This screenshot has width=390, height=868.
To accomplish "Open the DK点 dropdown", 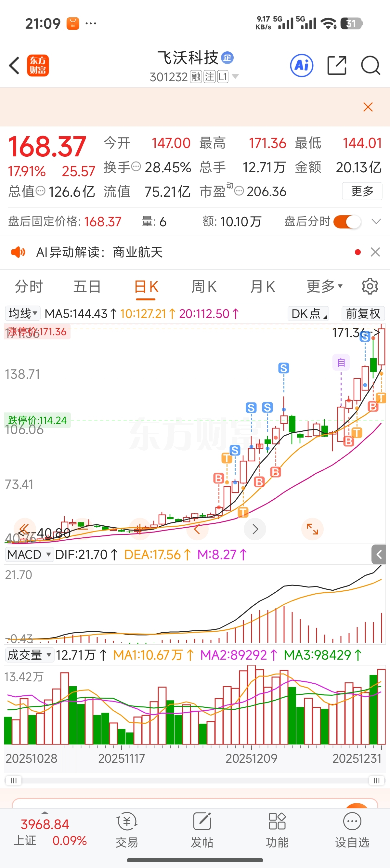I will pos(308,313).
